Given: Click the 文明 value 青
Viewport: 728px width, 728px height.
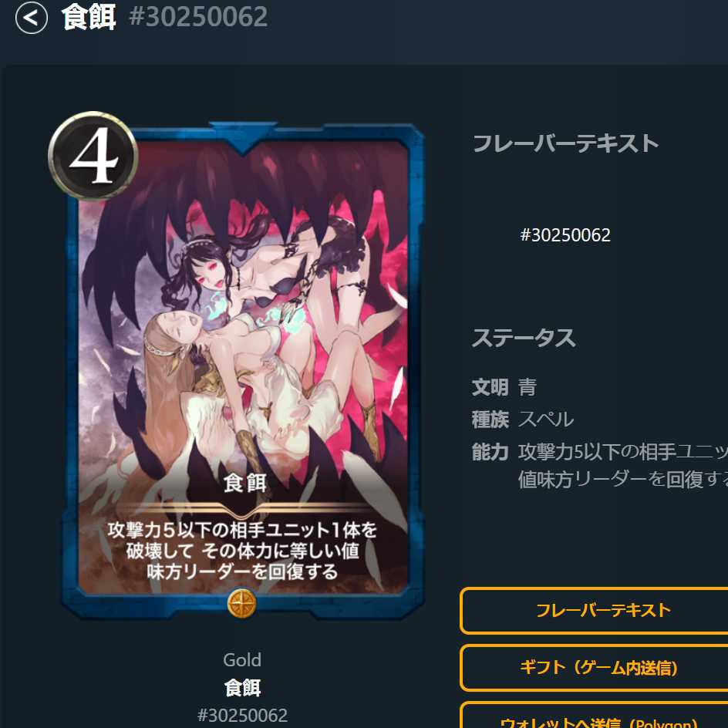Looking at the screenshot, I should 527,387.
